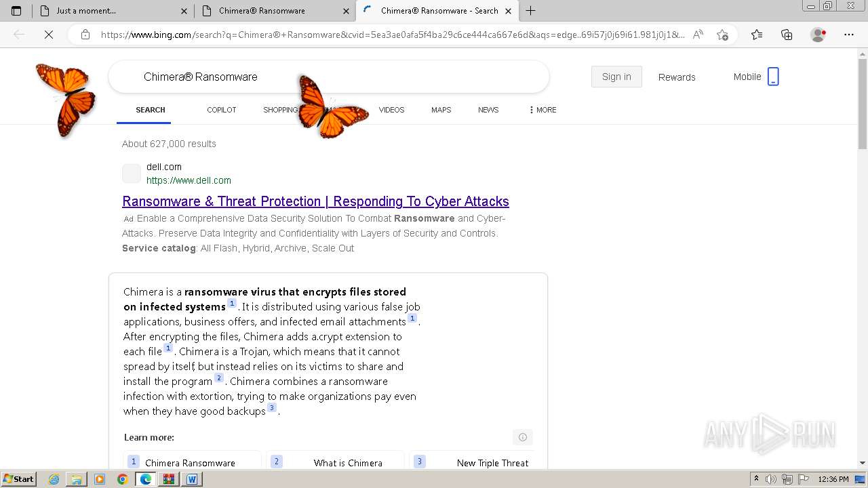Screen dimensions: 868x488
Task: Click the scrollbar down arrow
Action: (863, 463)
